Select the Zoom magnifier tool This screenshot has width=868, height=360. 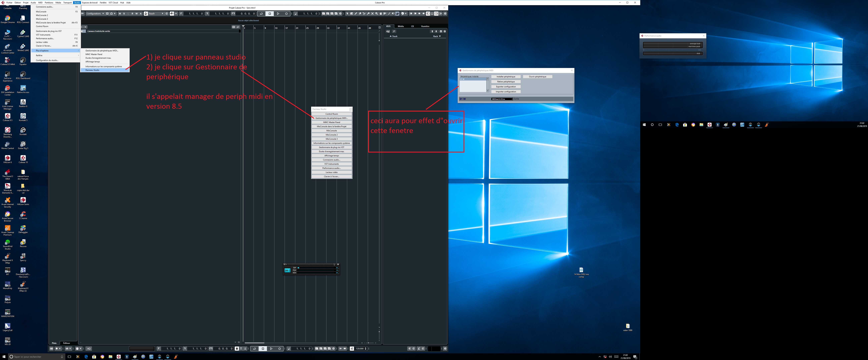point(377,13)
